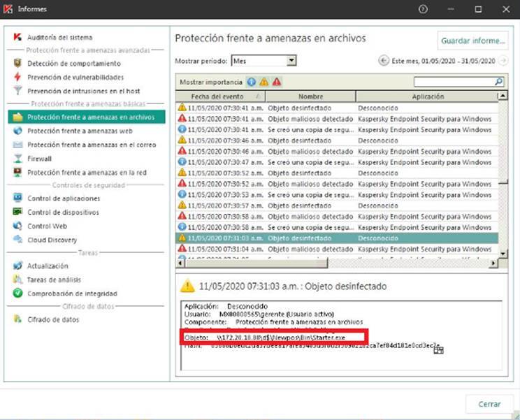
Task: Go to previous period arrow
Action: (384, 61)
